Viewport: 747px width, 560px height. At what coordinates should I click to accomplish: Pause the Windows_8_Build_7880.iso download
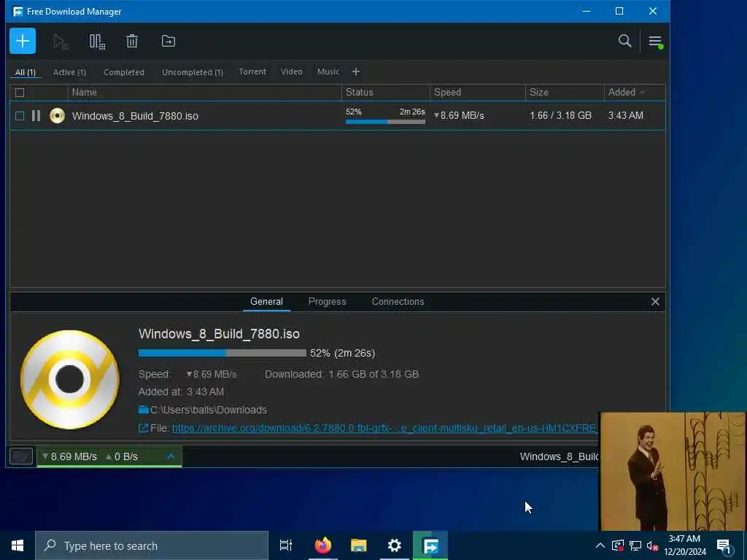pos(36,116)
